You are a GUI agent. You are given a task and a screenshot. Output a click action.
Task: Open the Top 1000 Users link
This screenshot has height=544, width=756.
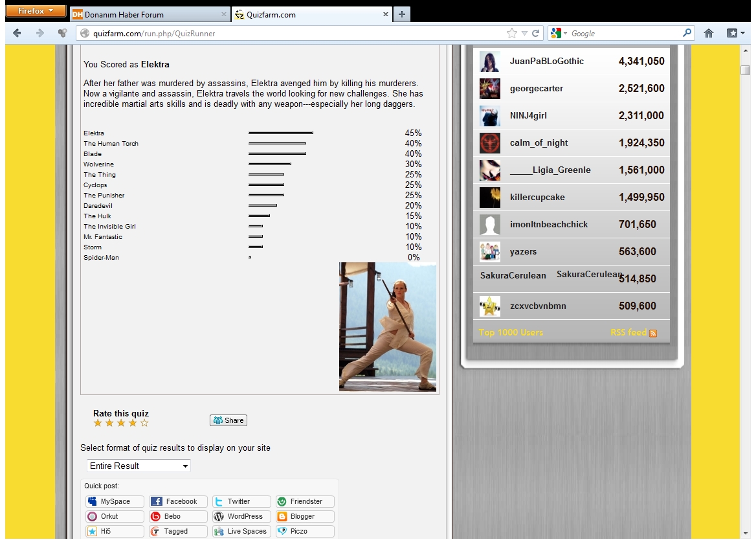point(511,332)
